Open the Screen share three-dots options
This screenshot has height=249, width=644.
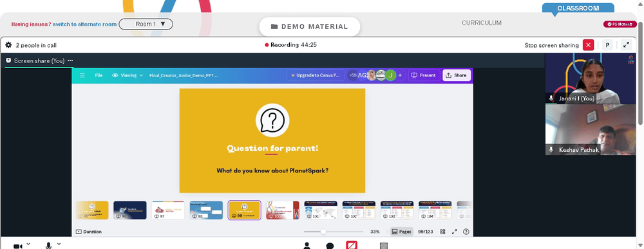(x=70, y=60)
